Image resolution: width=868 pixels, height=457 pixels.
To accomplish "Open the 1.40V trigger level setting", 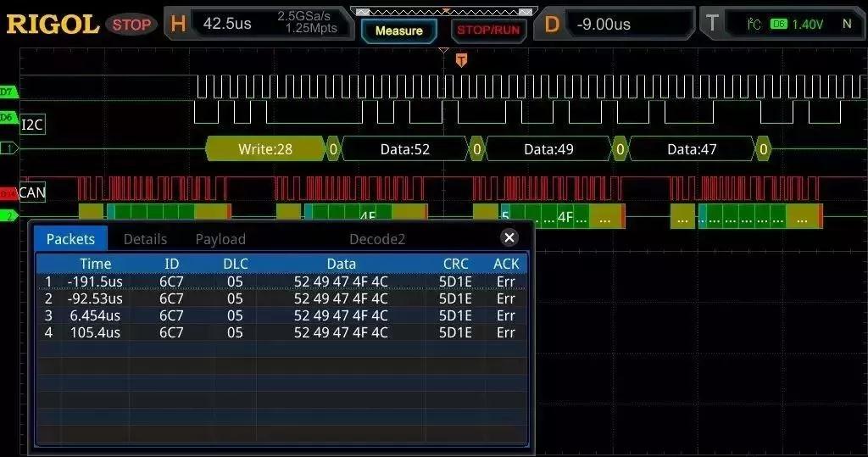I will click(x=806, y=25).
